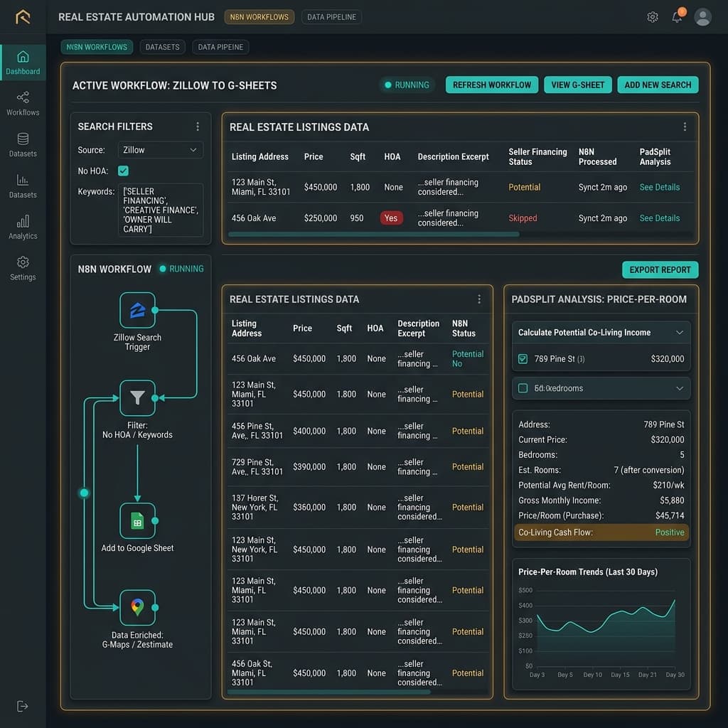Open the Search Filters options menu
The width and height of the screenshot is (728, 728).
click(x=198, y=127)
